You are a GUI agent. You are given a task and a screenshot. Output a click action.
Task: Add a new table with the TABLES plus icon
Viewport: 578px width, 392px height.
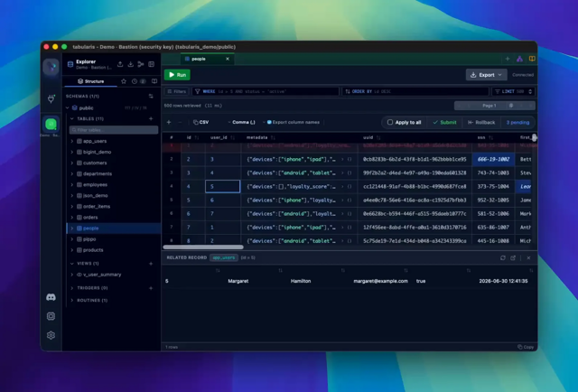(151, 118)
